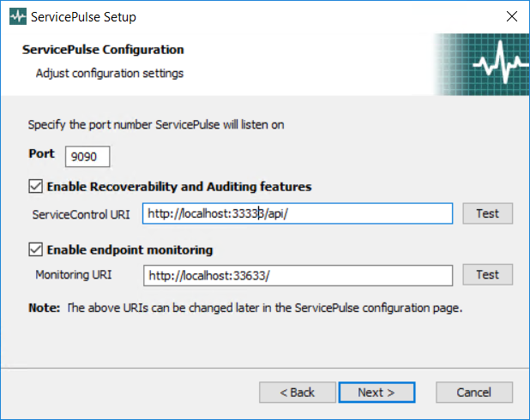This screenshot has height=420, width=530.
Task: Cancel the ServicePulse setup
Action: 473,393
